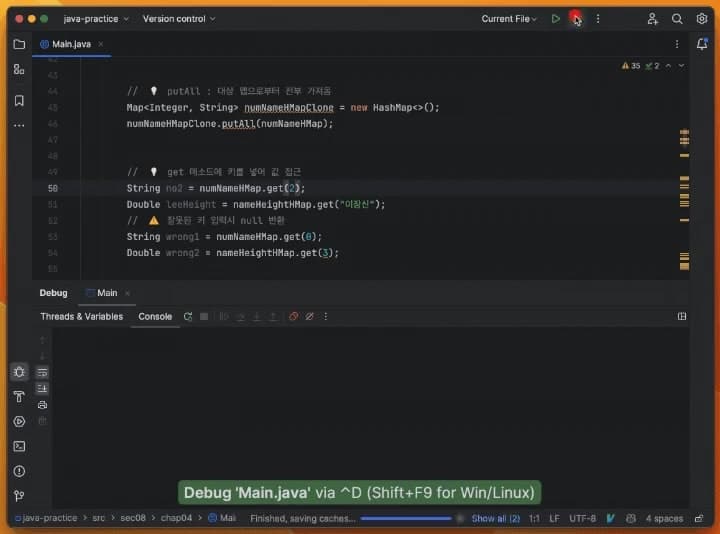Click the warning triangle in null comment

pos(154,220)
